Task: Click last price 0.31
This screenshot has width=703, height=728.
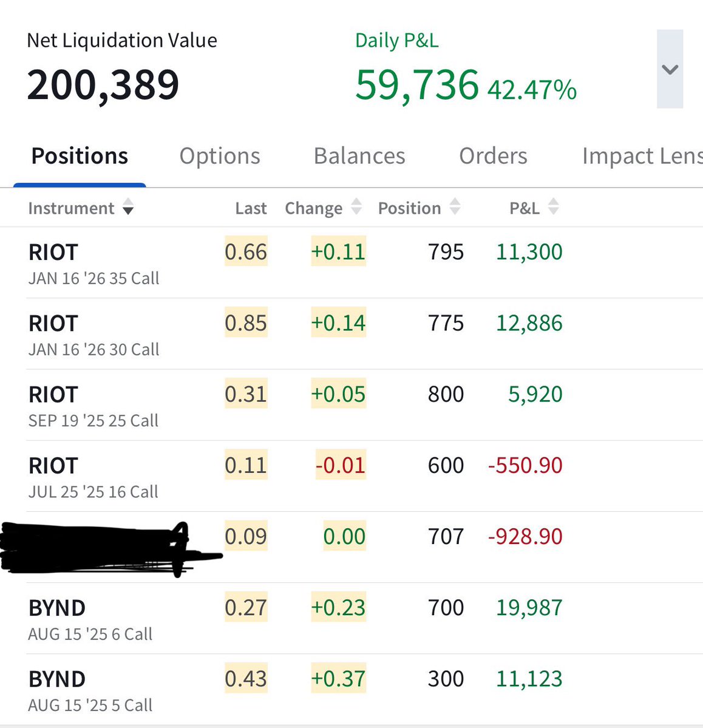Action: coord(246,393)
